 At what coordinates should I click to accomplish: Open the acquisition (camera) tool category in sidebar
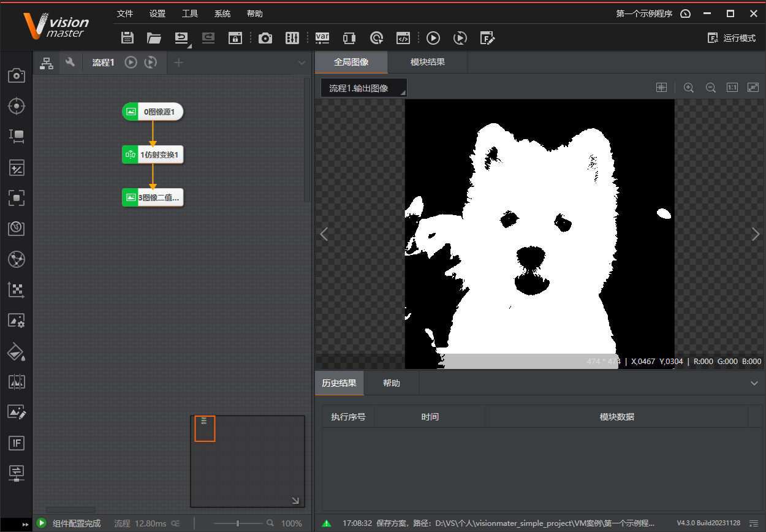(x=17, y=75)
